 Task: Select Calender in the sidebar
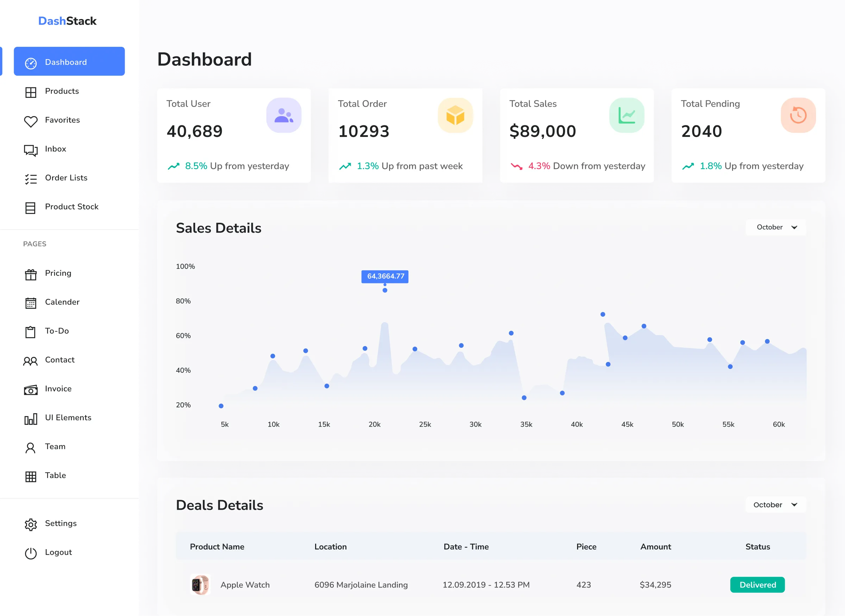coord(62,302)
